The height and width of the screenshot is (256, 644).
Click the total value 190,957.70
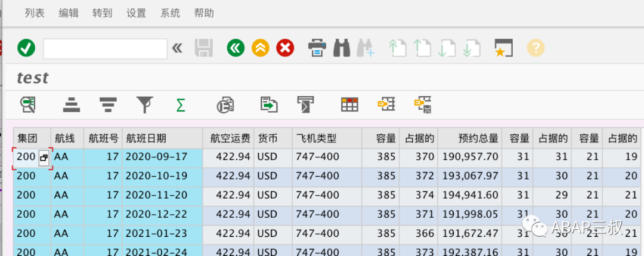pos(470,156)
